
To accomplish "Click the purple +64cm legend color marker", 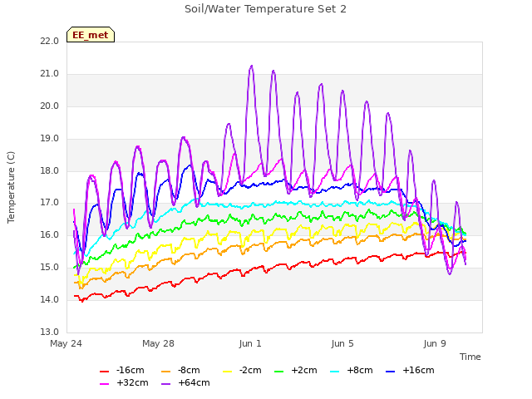I will [x=165, y=384].
